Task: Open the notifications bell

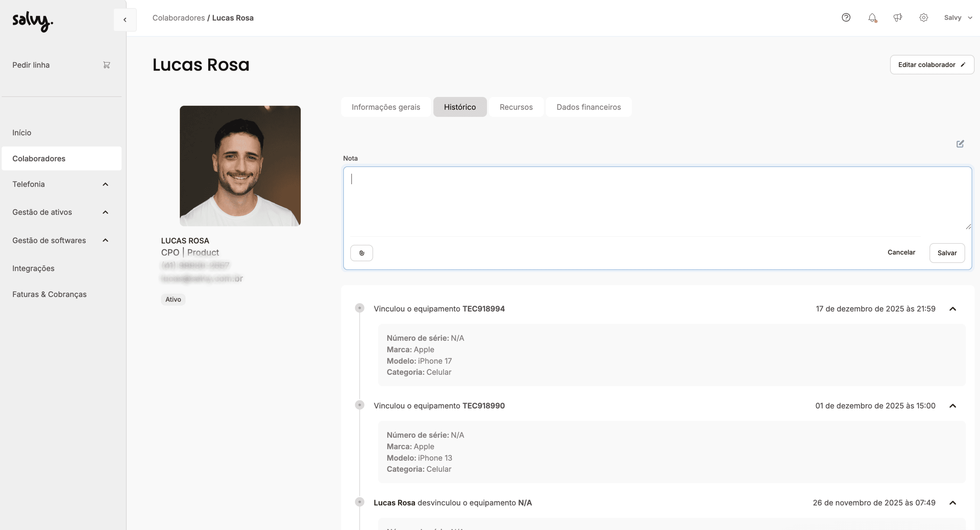Action: click(x=872, y=18)
